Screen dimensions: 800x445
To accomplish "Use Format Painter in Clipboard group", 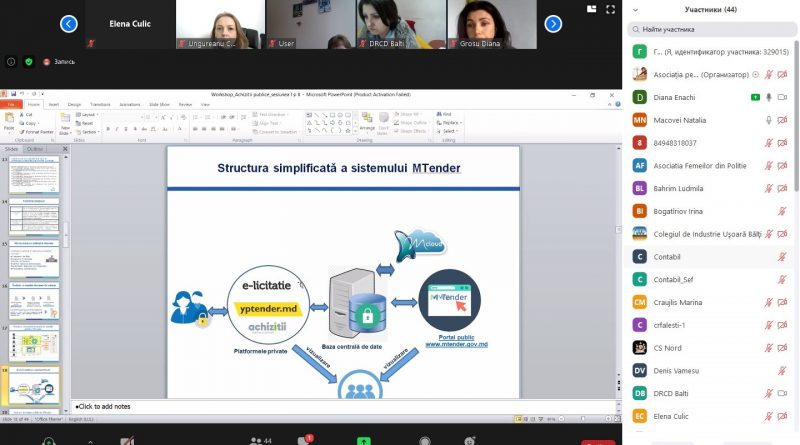I will tap(36, 132).
